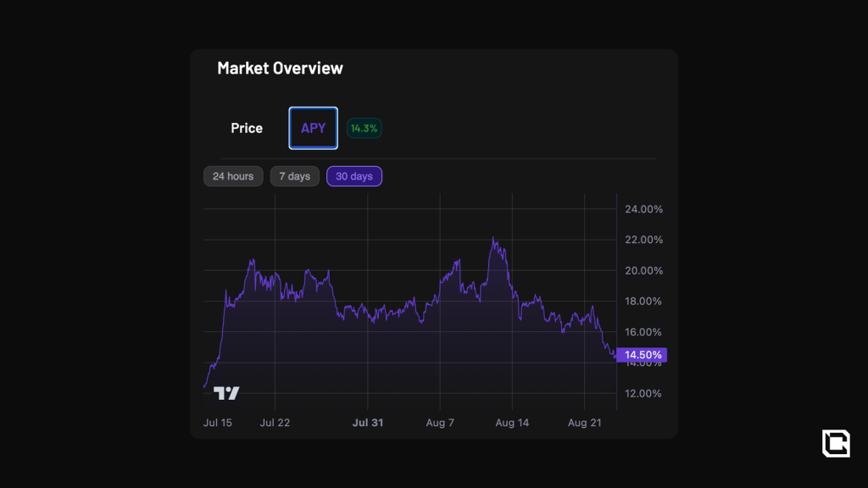This screenshot has height=488, width=868.
Task: Click the Aug 7 date label
Action: tap(440, 422)
